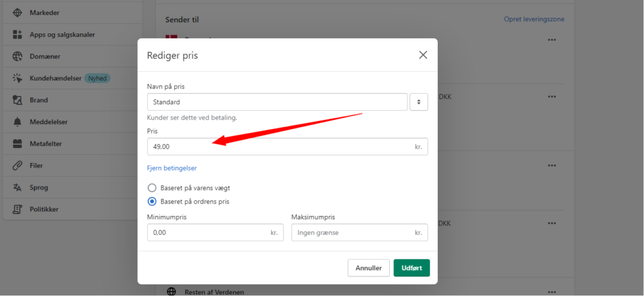Click the Sprog translate icon
The image size is (644, 296).
pyautogui.click(x=17, y=188)
